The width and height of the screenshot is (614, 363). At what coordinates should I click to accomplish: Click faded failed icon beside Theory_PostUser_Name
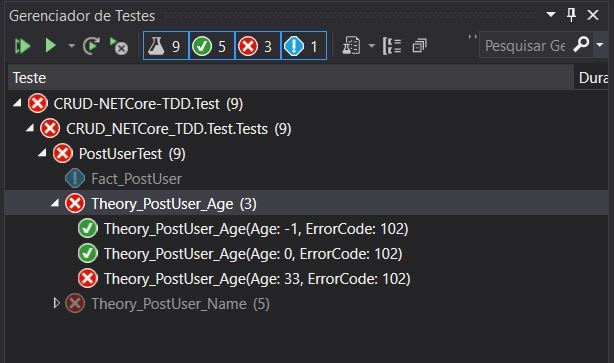click(75, 303)
